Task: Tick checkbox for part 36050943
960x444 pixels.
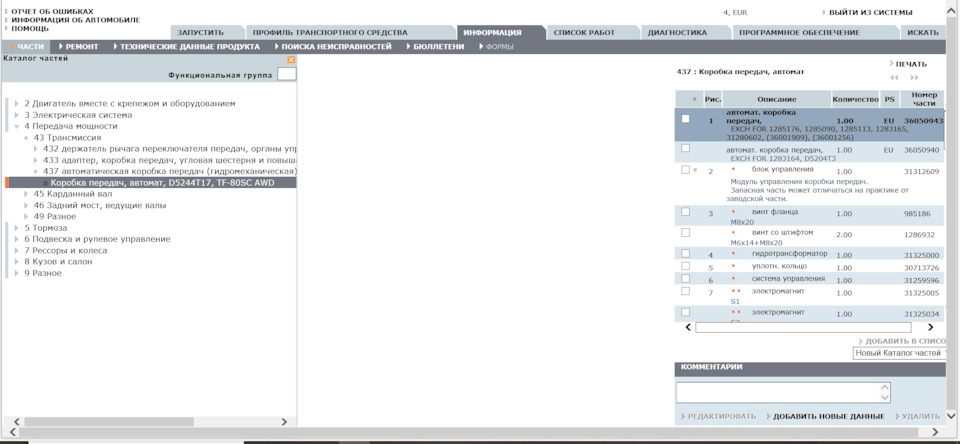Action: coord(686,119)
